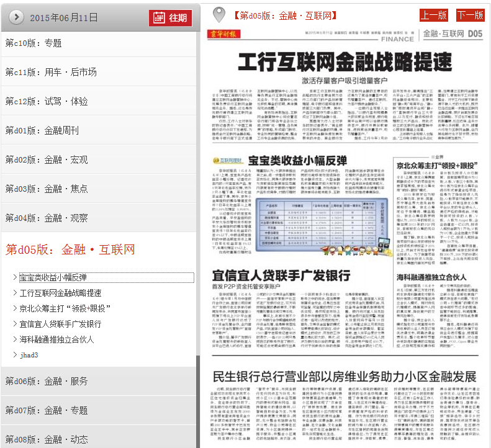Click the location pin icon above the page
This screenshot has width=491, height=448.
(x=219, y=15)
